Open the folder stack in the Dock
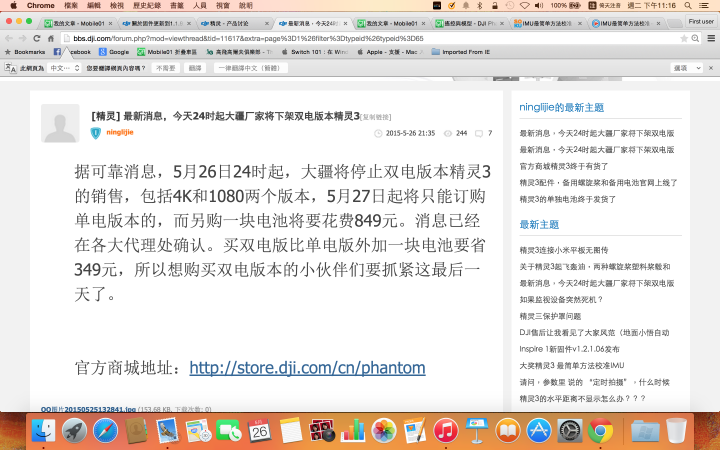 (645, 431)
